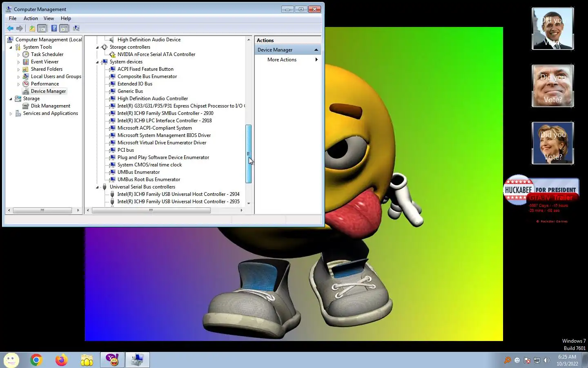Click scroll-up arrow of device list
Image resolution: width=588 pixels, height=368 pixels.
click(x=249, y=40)
